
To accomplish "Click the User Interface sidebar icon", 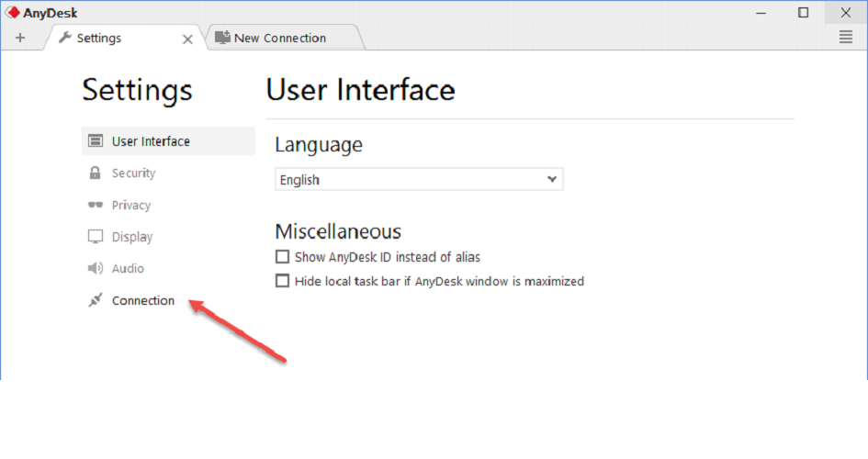I will [95, 141].
